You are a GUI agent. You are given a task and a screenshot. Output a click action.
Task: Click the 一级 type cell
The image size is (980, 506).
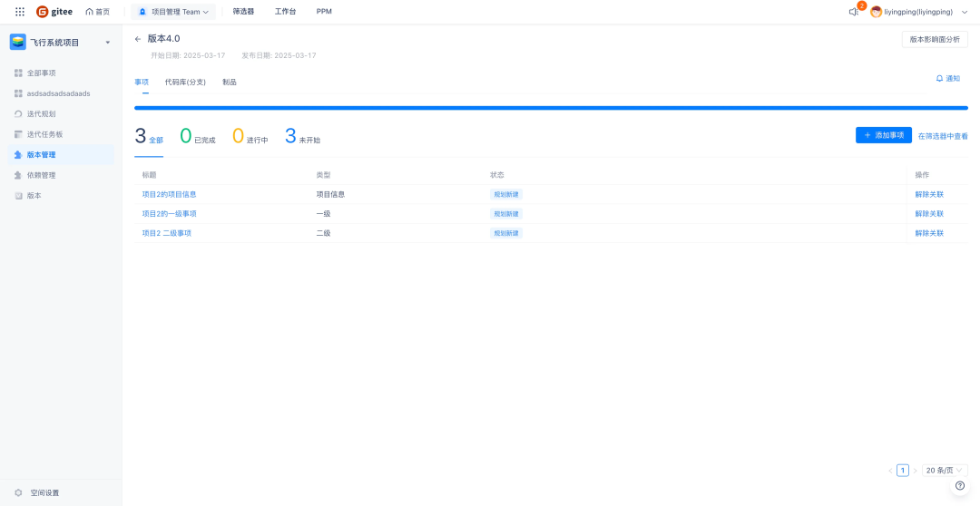pyautogui.click(x=323, y=214)
